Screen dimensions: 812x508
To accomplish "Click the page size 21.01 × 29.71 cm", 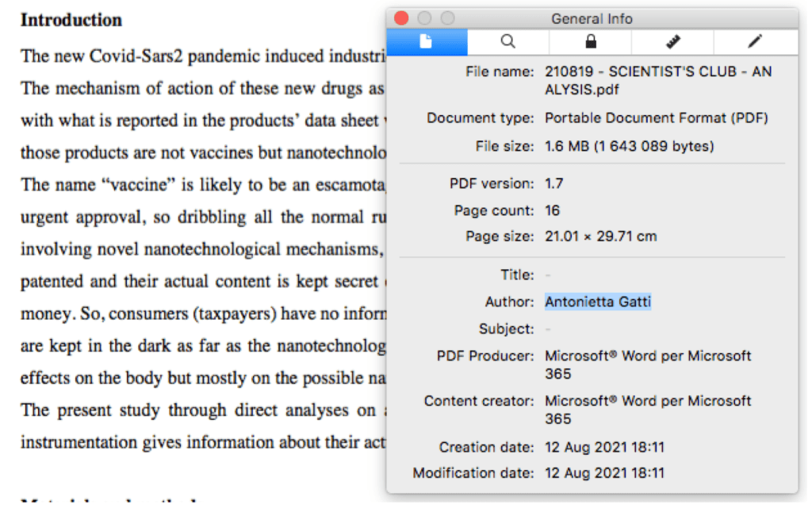I will 600,237.
